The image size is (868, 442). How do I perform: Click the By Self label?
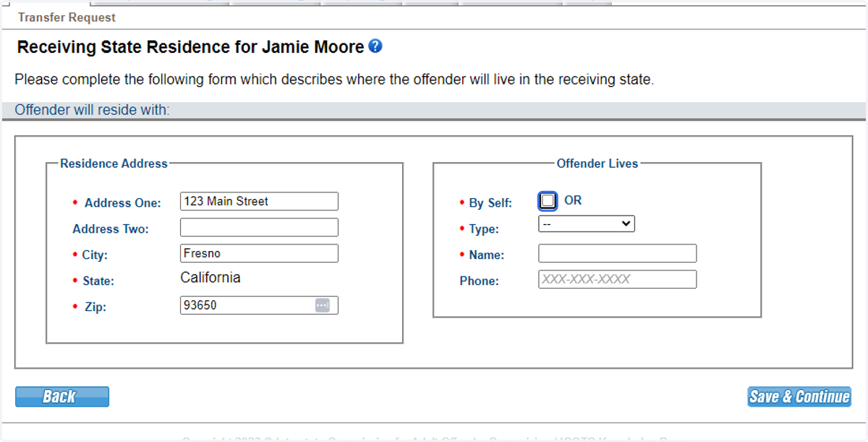tap(490, 203)
